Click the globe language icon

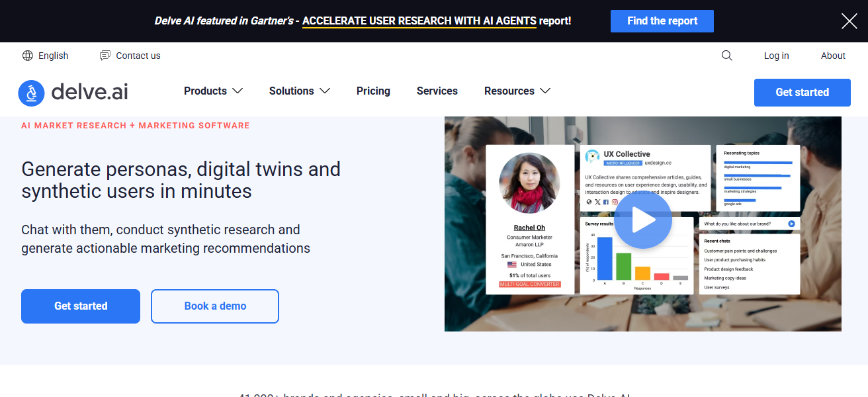tap(28, 56)
